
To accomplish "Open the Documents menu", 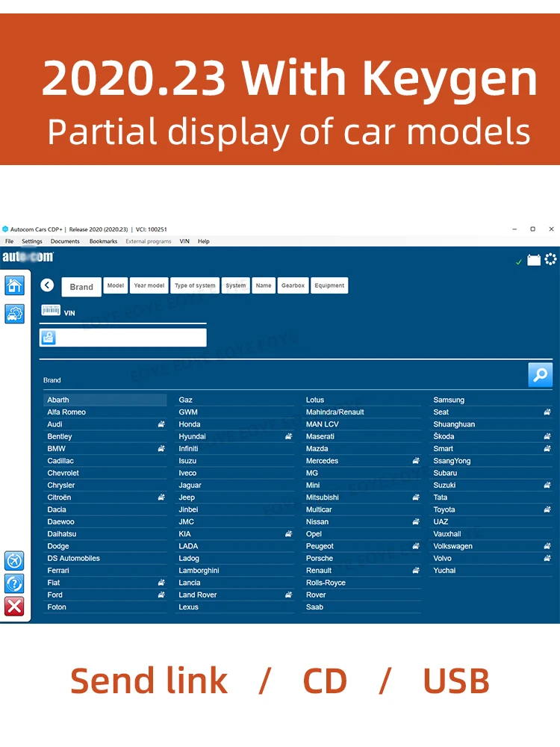I will click(x=65, y=241).
